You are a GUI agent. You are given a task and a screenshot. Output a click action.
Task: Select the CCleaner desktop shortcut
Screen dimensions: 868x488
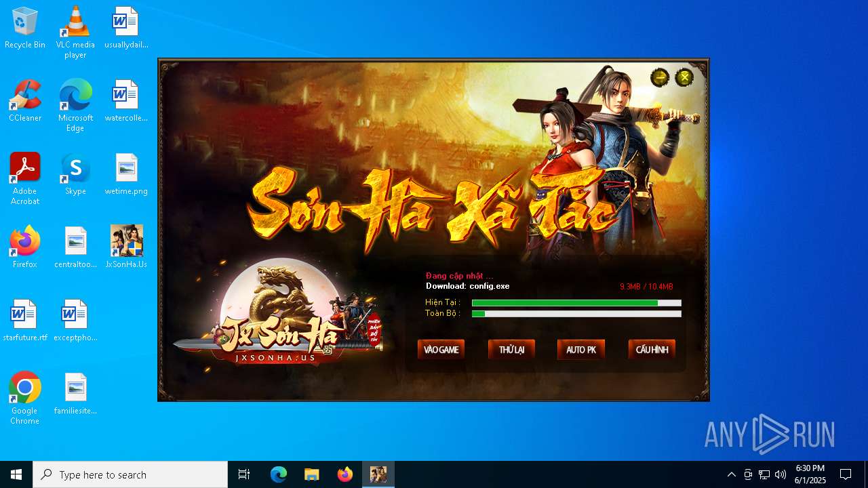click(25, 102)
